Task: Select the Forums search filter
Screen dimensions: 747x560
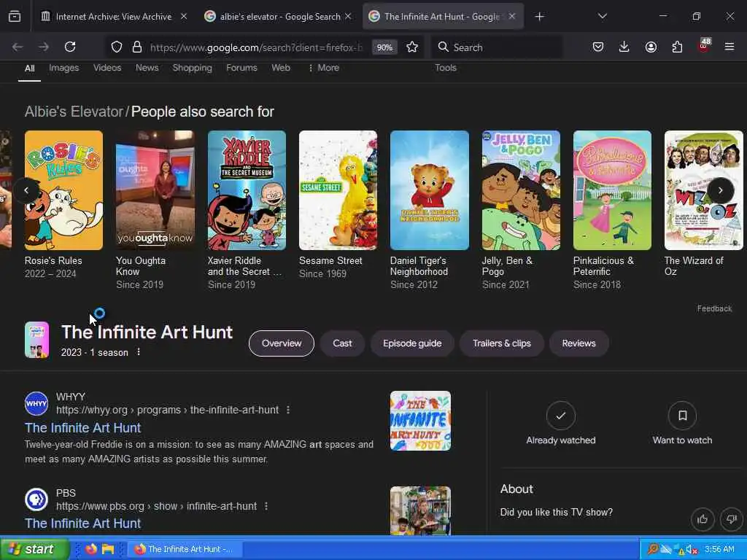Action: click(241, 68)
